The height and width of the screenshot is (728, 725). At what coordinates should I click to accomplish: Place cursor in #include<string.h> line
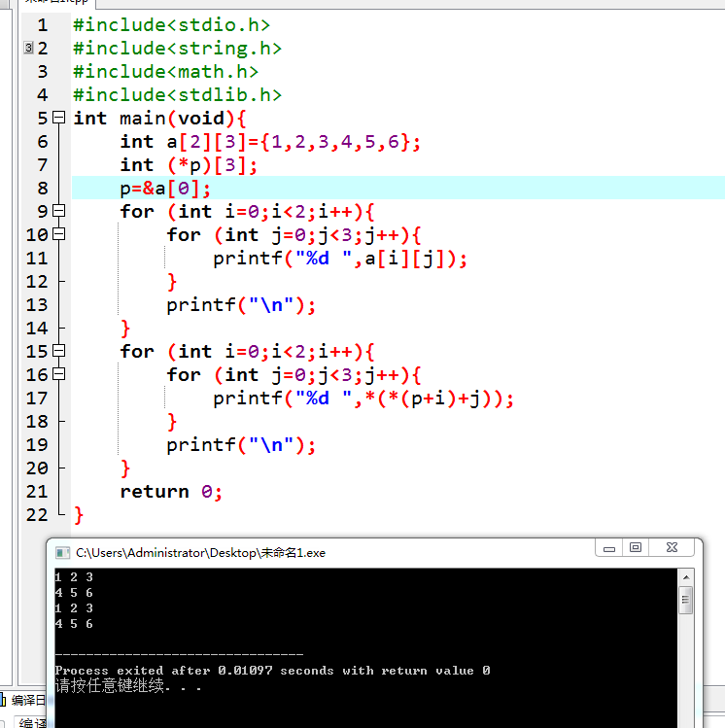pyautogui.click(x=177, y=49)
